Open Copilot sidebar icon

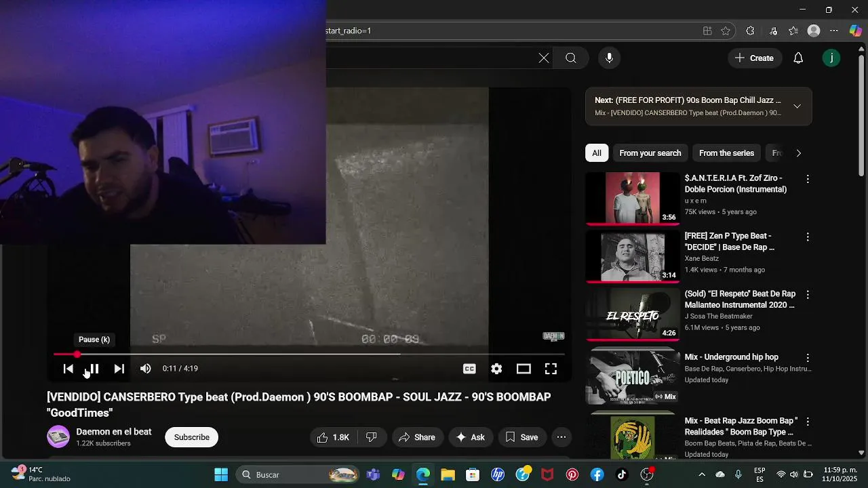(x=855, y=30)
